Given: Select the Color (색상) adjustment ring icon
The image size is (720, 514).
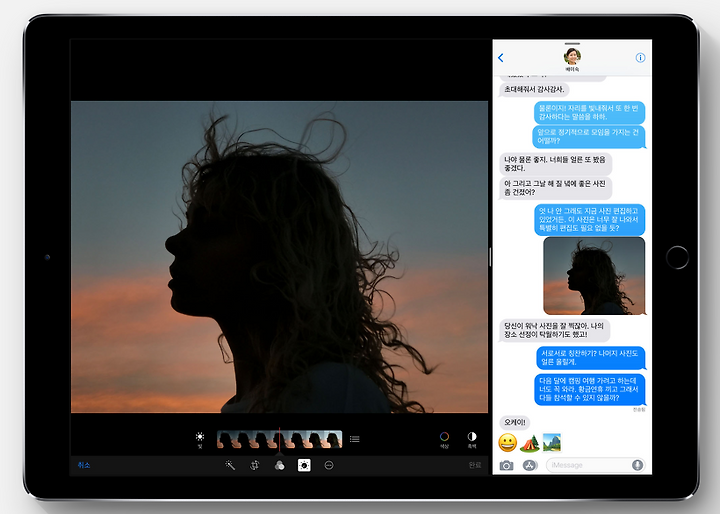Looking at the screenshot, I should point(444,436).
